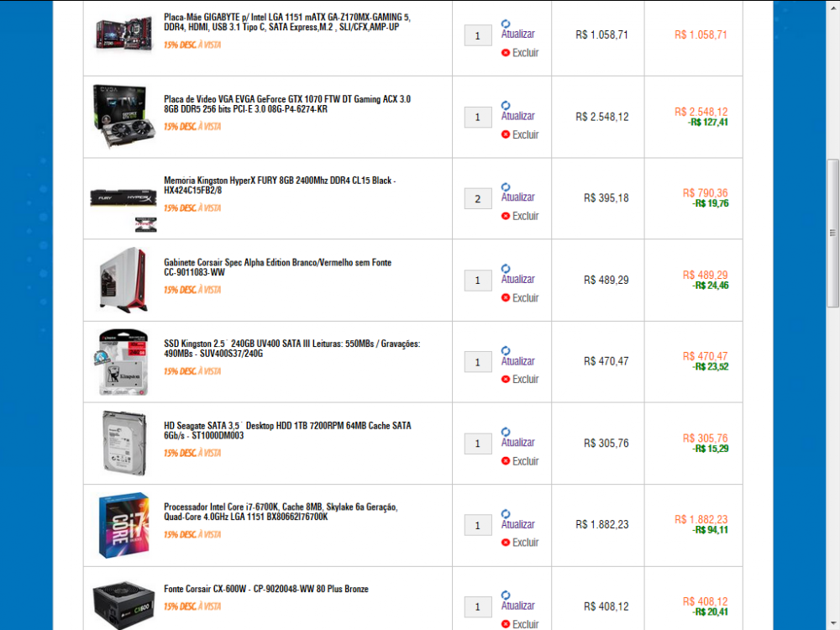Open the Kingston SSD product thumbnail
This screenshot has height=630, width=840.
tap(123, 362)
